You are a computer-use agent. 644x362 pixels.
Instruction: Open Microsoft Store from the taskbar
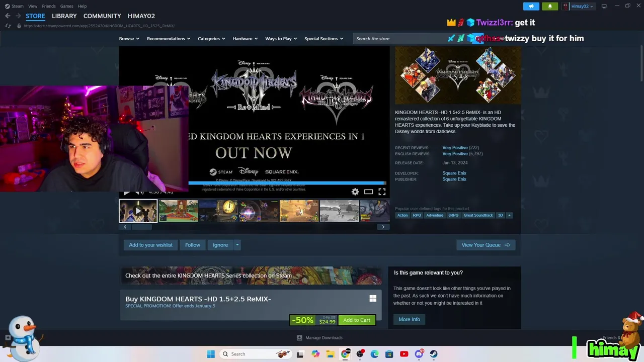tap(389, 354)
